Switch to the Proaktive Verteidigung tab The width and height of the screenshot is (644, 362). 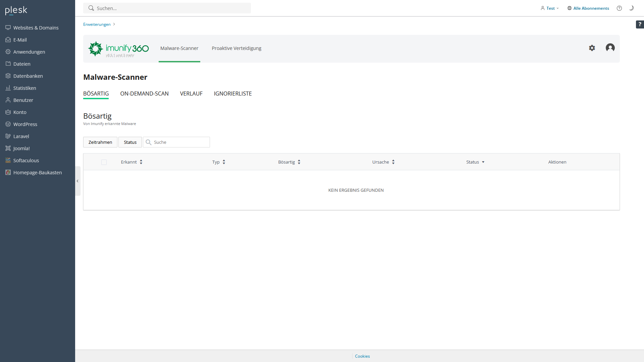236,48
